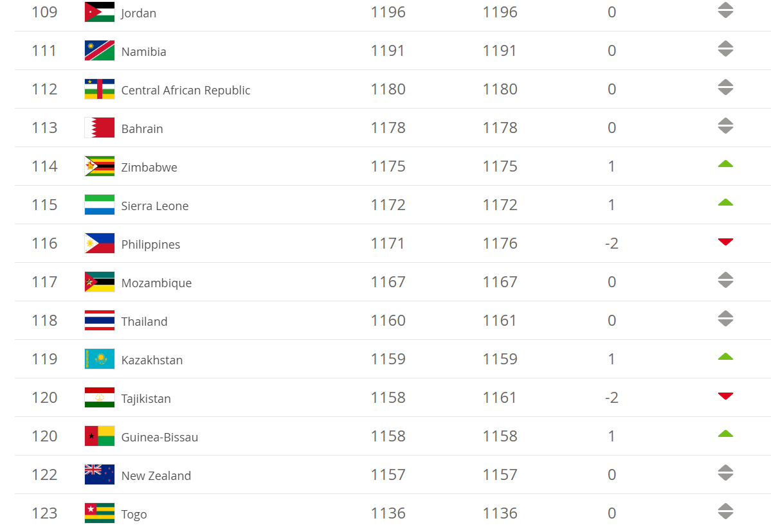The width and height of the screenshot is (771, 532).
Task: Click Zimbabwe's green up arrow
Action: tap(725, 164)
